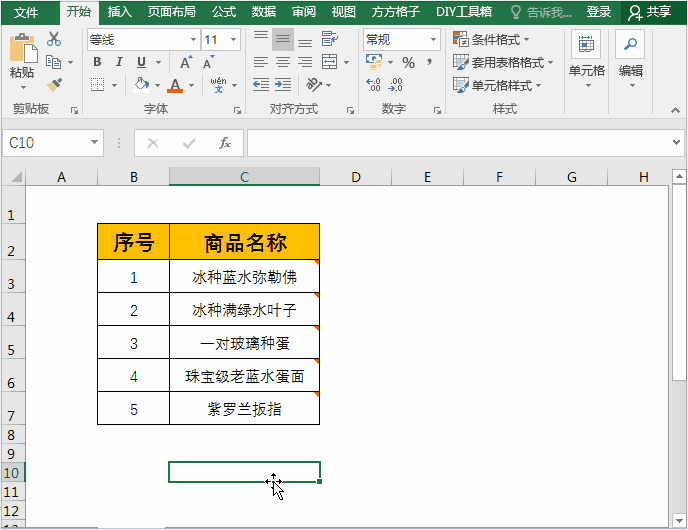
Task: Expand the formula bar chevron
Action: click(x=676, y=142)
